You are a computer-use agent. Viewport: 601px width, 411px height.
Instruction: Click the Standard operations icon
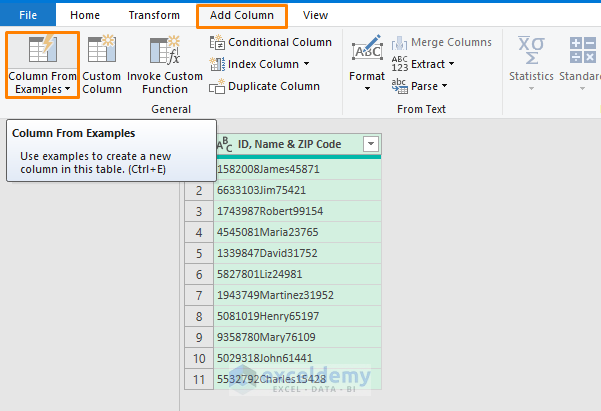[x=580, y=50]
